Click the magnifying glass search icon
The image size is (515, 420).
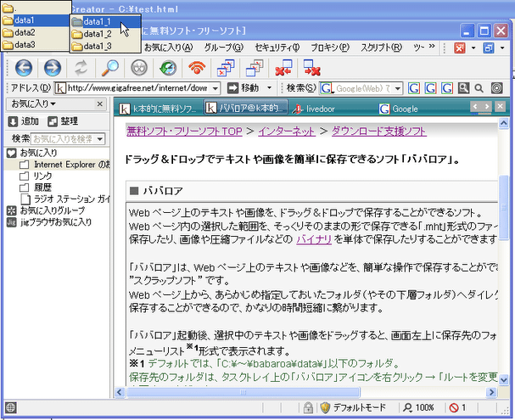(x=110, y=68)
